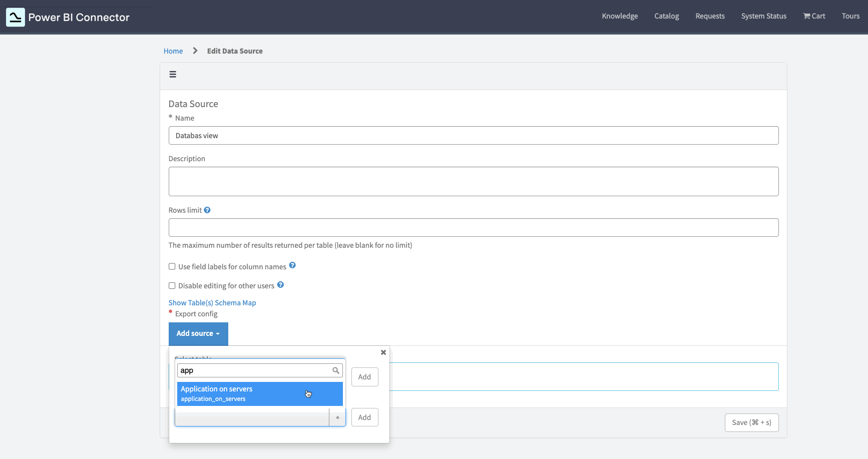Click the magnifier icon in the table search box
The height and width of the screenshot is (459, 868).
point(335,370)
